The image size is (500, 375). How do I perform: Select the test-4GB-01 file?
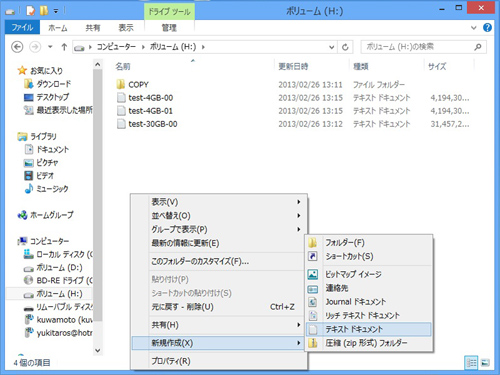tap(151, 111)
